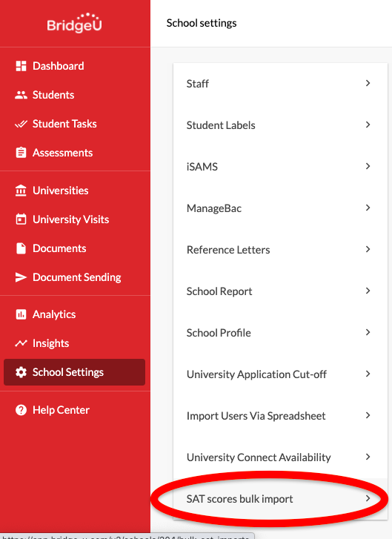Click the Document Sending paper-plane icon
The image size is (392, 539).
tap(21, 277)
